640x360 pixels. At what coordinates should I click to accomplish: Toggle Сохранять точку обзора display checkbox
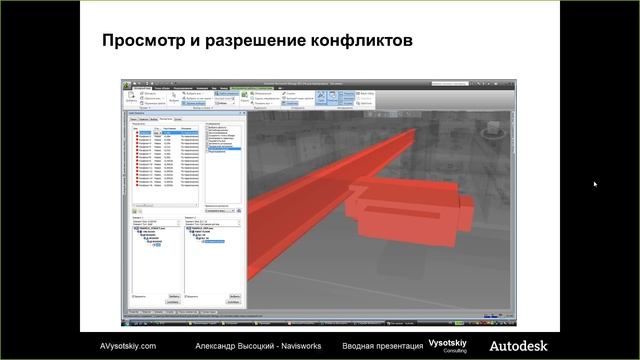click(208, 136)
